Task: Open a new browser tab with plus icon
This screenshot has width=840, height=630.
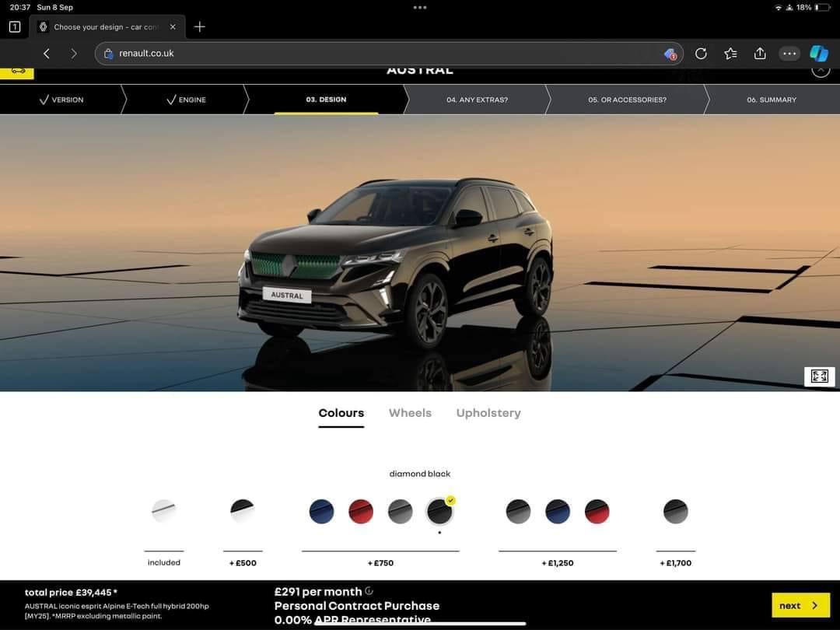Action: point(199,26)
